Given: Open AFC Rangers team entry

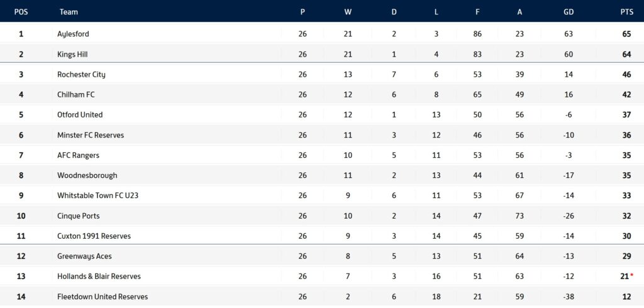Looking at the screenshot, I should 79,155.
